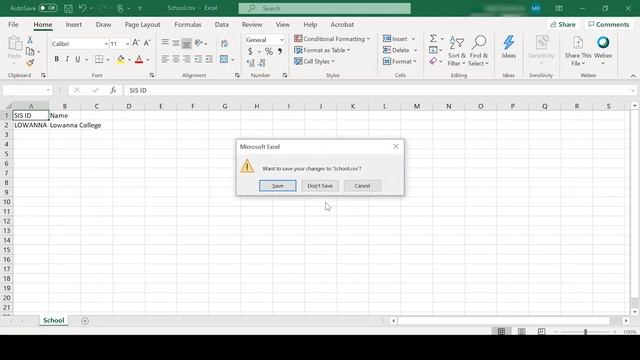Switch to the Data tab

tap(222, 24)
